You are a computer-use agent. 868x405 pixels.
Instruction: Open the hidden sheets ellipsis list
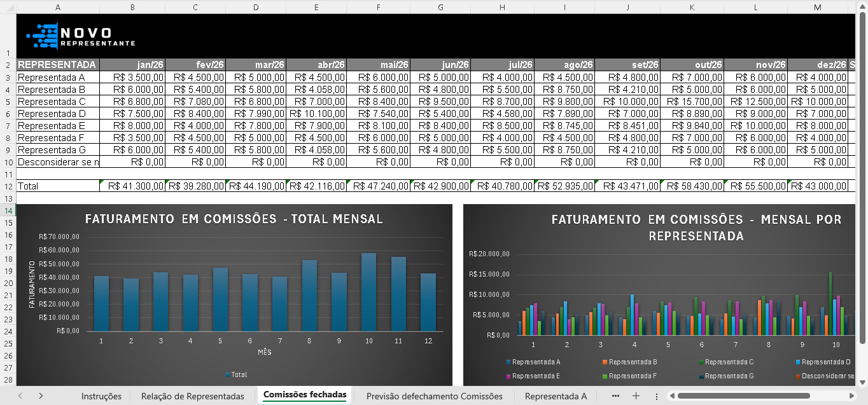point(615,396)
